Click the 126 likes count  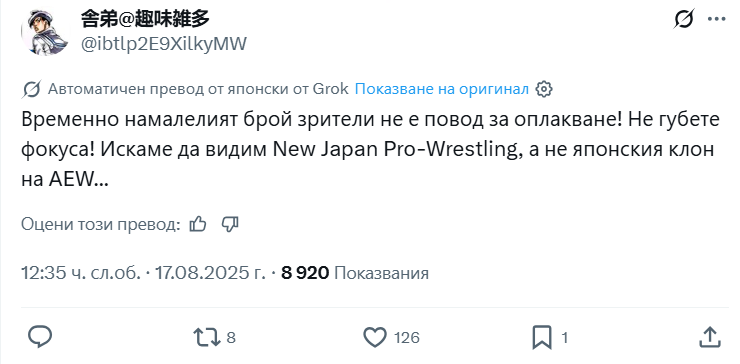(407, 338)
